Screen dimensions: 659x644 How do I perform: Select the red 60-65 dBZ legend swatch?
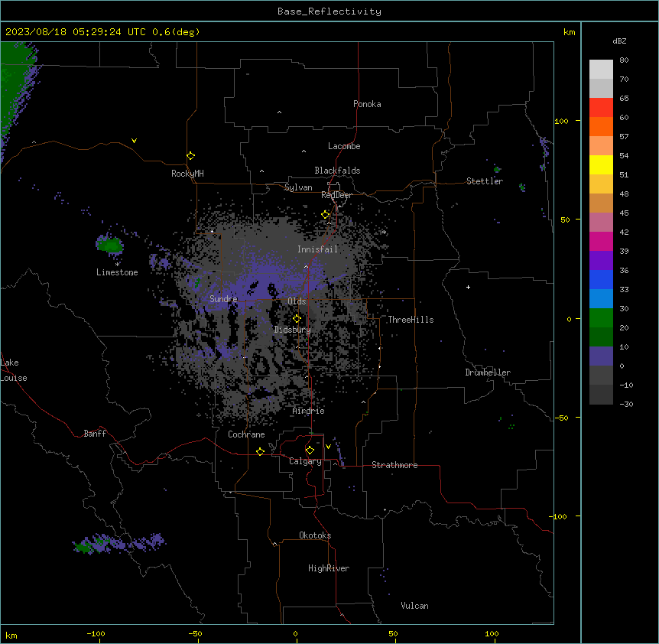601,108
